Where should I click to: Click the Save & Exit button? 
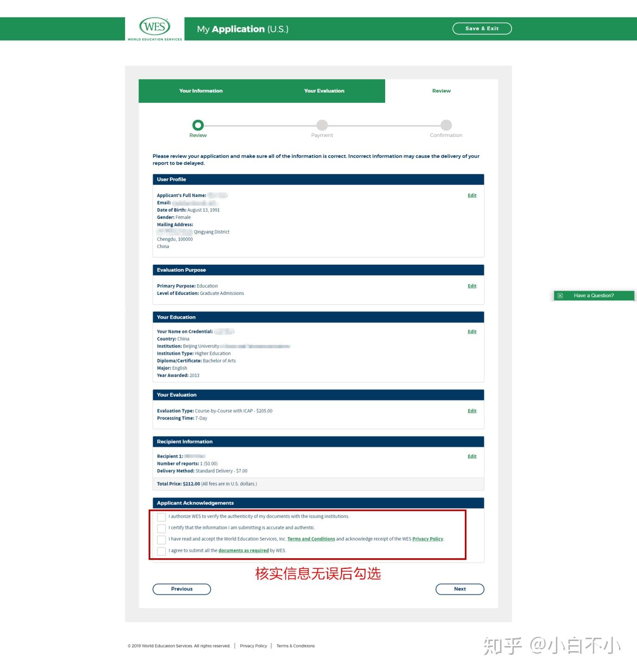click(x=482, y=28)
